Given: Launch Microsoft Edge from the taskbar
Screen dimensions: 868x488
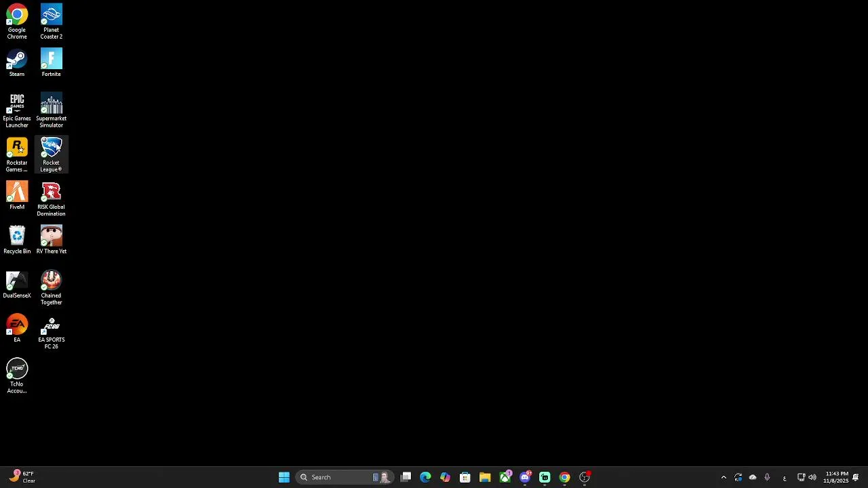Looking at the screenshot, I should click(425, 477).
